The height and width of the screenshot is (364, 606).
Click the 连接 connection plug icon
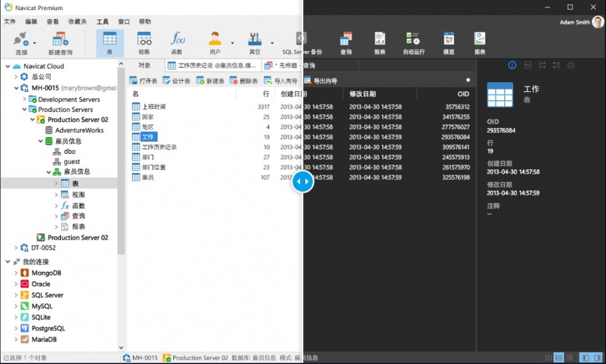(20, 40)
